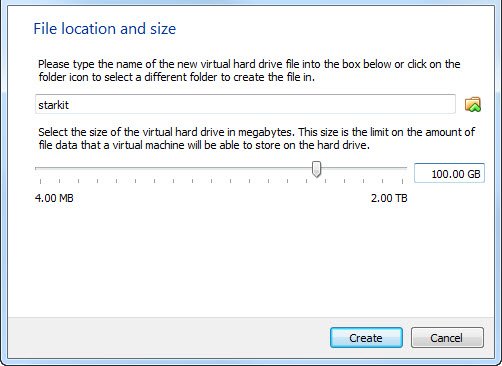Screen dimensions: 502x366
Task: Click the gray button bar left of Create
Action: click(168, 338)
